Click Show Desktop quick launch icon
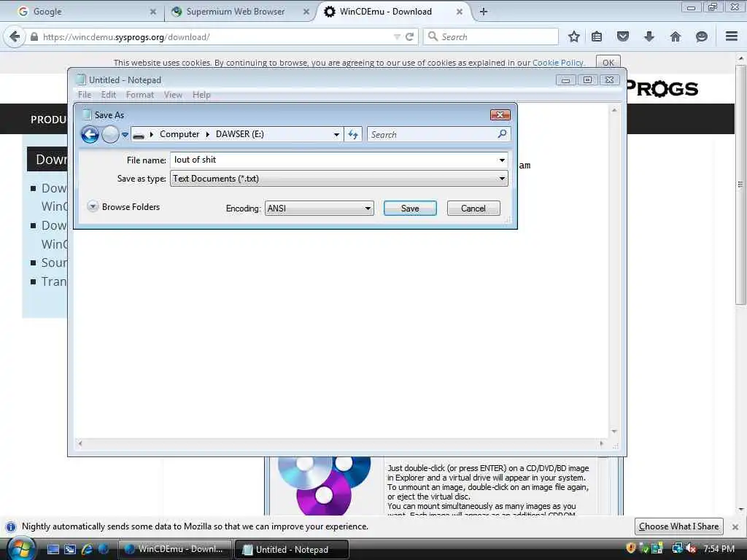Image resolution: width=747 pixels, height=560 pixels. point(53,549)
